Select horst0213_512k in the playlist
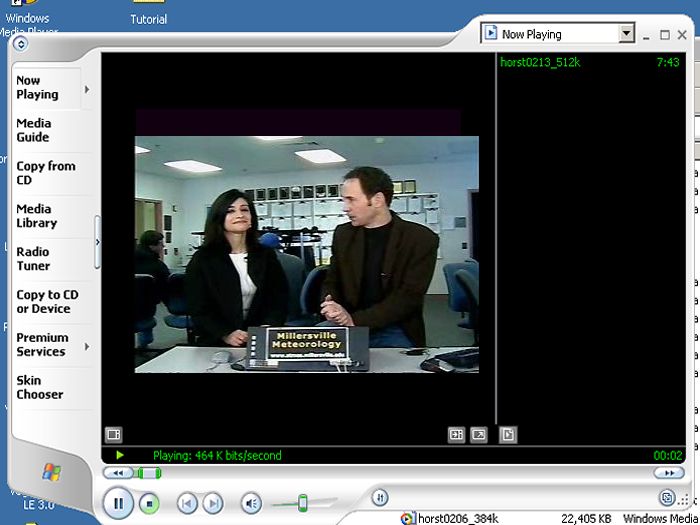Screen dimensions: 700x525 540,62
